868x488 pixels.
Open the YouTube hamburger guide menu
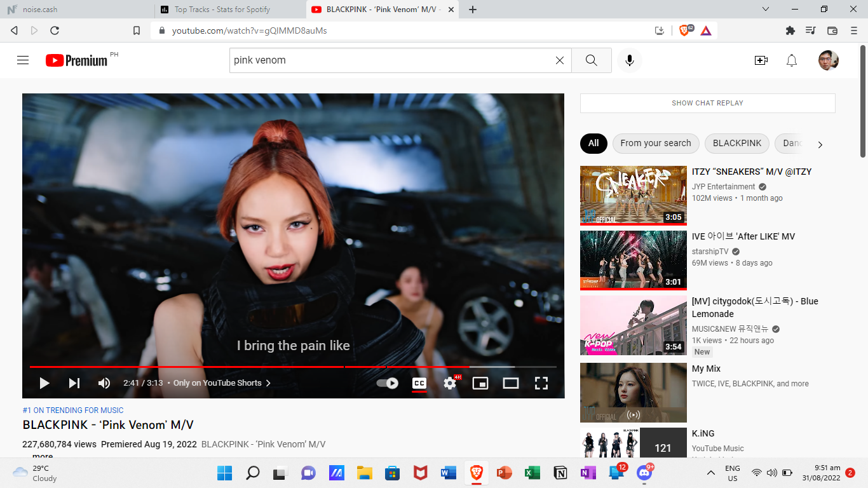click(23, 60)
